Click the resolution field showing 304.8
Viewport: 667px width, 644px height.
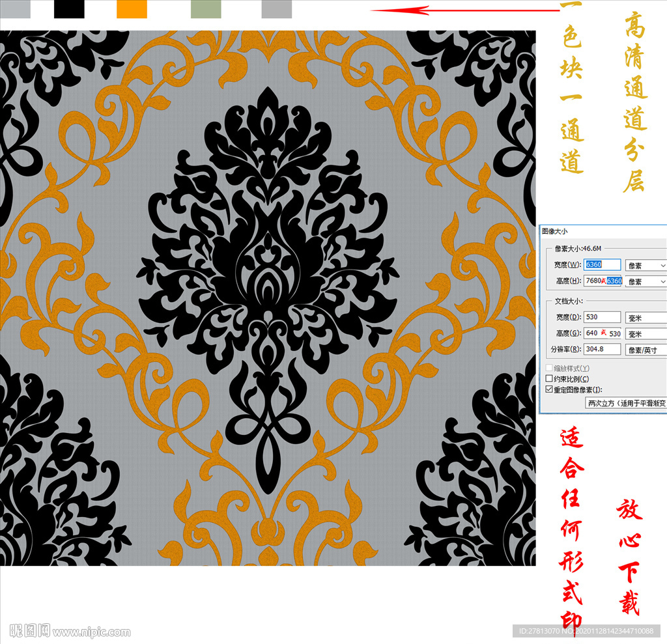pyautogui.click(x=602, y=349)
